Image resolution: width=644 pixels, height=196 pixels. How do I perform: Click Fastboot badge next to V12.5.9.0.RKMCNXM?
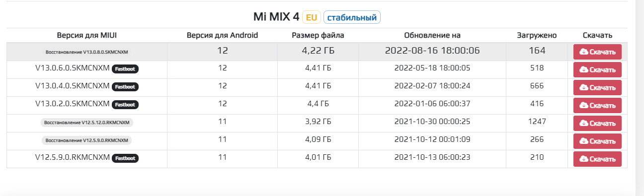(x=125, y=158)
